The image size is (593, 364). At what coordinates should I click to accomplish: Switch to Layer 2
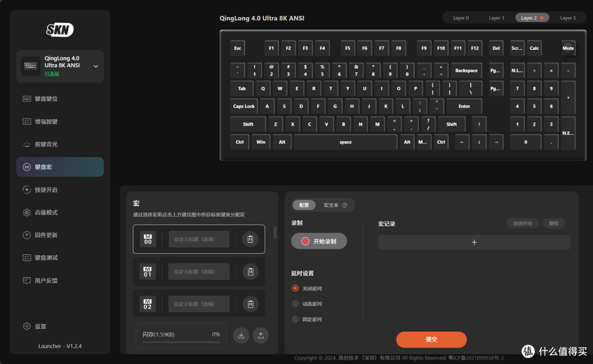pyautogui.click(x=532, y=18)
